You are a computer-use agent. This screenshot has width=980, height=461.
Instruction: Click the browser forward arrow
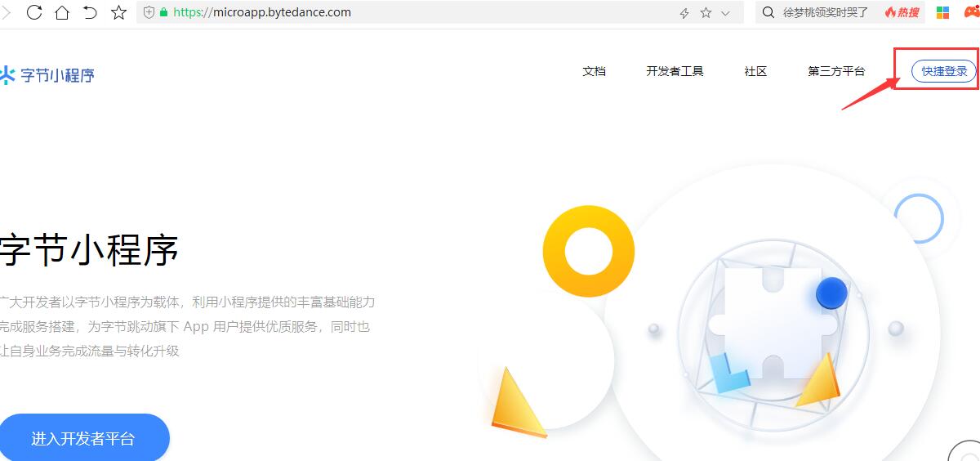(x=6, y=12)
